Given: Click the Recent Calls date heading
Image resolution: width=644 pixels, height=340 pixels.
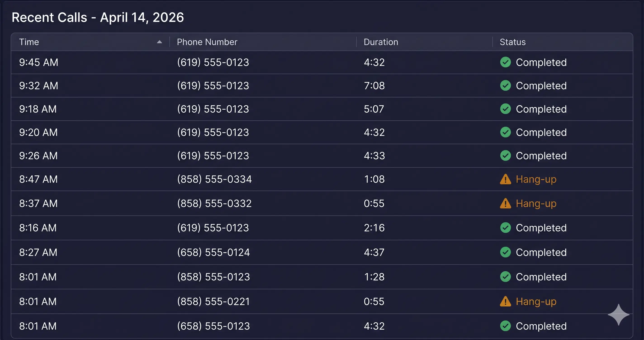Looking at the screenshot, I should coord(98,17).
